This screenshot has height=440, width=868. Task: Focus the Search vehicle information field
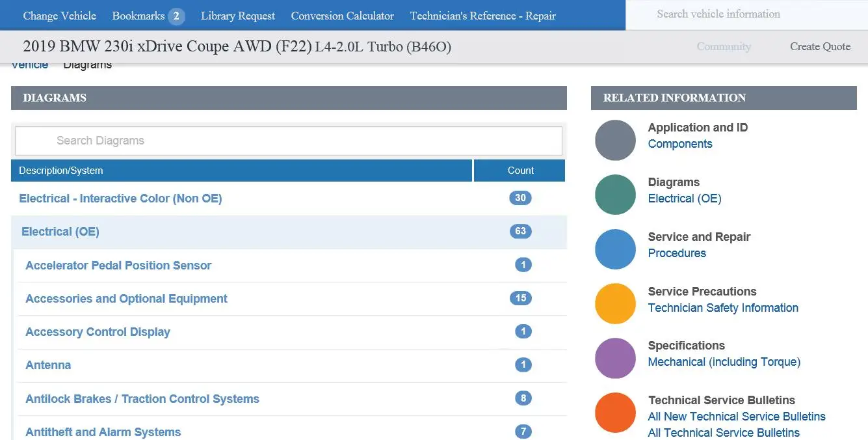747,14
